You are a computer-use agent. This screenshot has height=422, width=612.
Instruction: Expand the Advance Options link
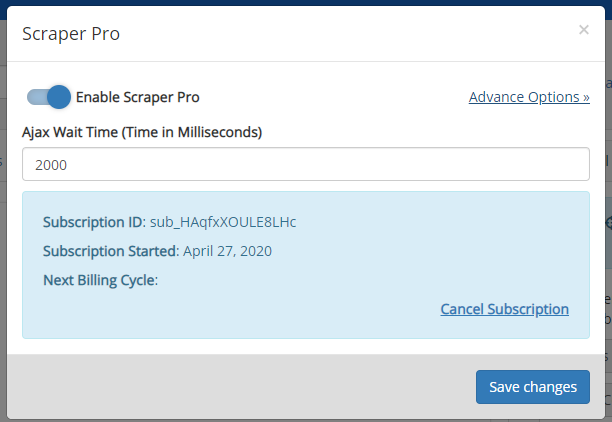529,97
